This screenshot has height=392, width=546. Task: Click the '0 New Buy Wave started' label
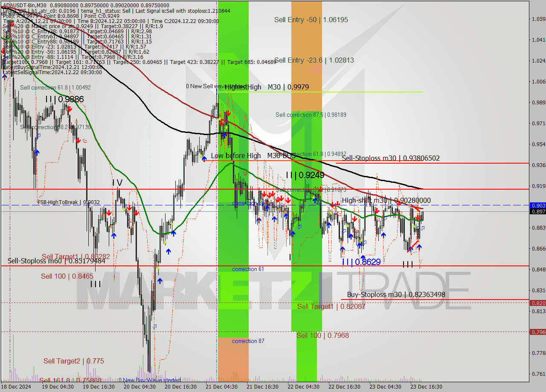[x=150, y=380]
